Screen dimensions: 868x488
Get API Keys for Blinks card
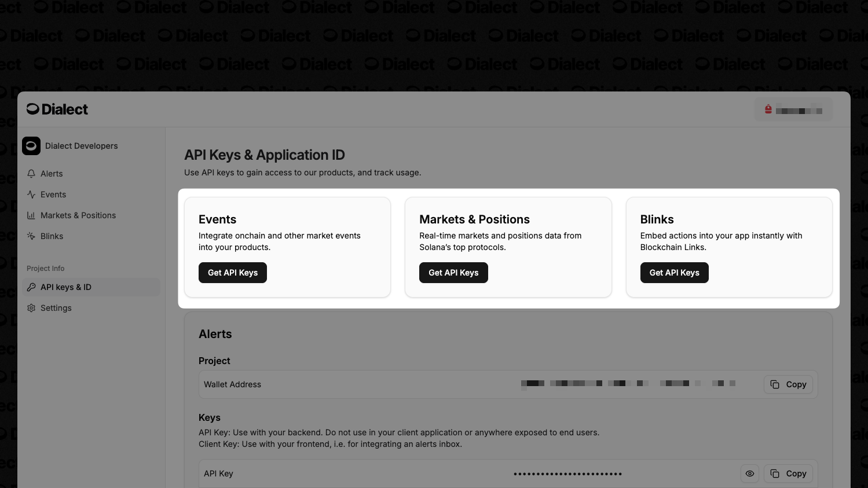click(675, 273)
